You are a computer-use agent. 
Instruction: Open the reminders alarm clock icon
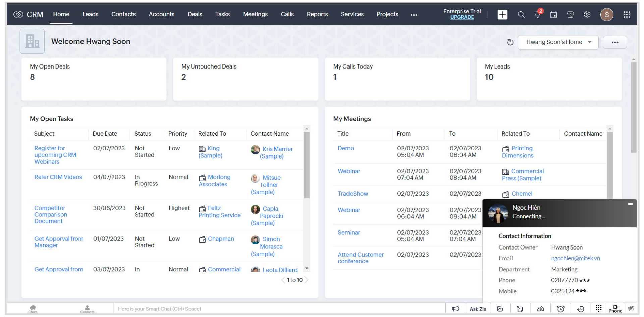(x=560, y=309)
